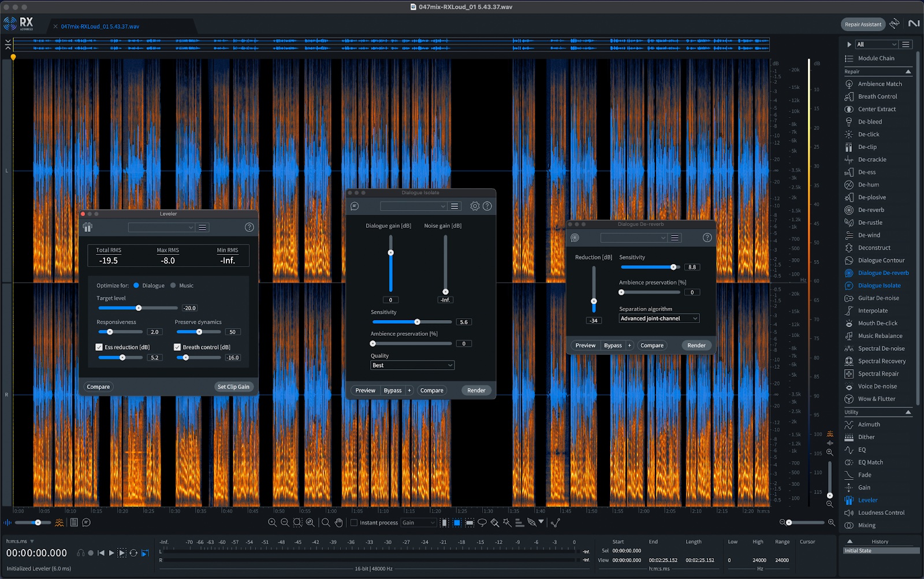Select the Dialogue optimize radio button
Image resolution: width=924 pixels, height=579 pixels.
pyautogui.click(x=136, y=285)
